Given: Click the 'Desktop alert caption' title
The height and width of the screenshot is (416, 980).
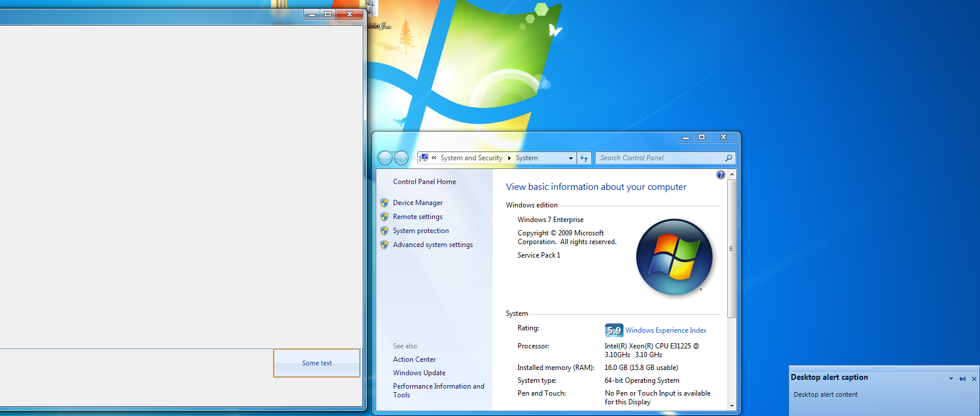Looking at the screenshot, I should (x=829, y=378).
